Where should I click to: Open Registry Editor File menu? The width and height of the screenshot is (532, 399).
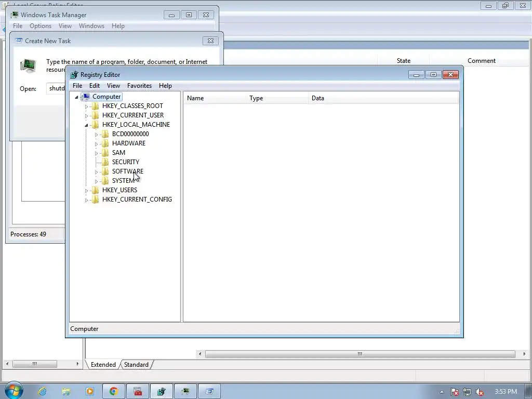point(77,86)
